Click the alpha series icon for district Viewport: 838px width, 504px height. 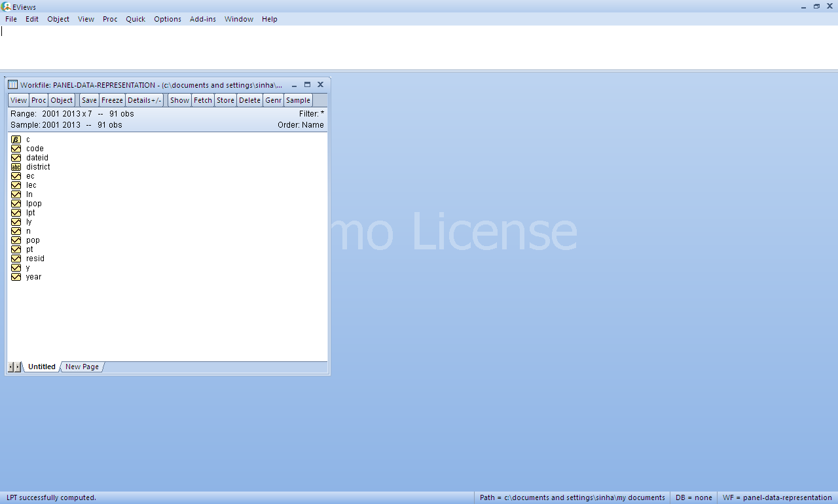pyautogui.click(x=16, y=167)
